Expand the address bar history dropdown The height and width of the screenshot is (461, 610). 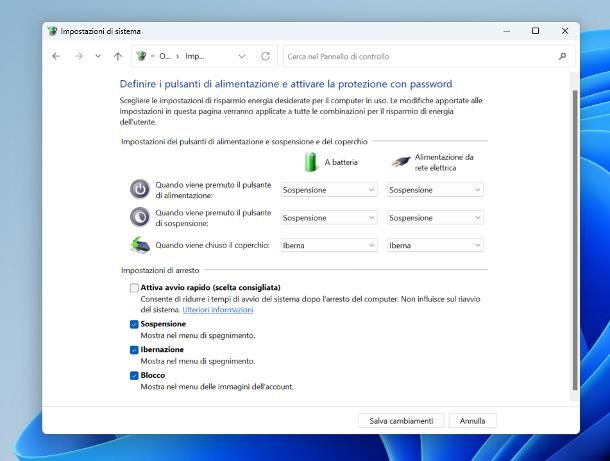pos(242,56)
